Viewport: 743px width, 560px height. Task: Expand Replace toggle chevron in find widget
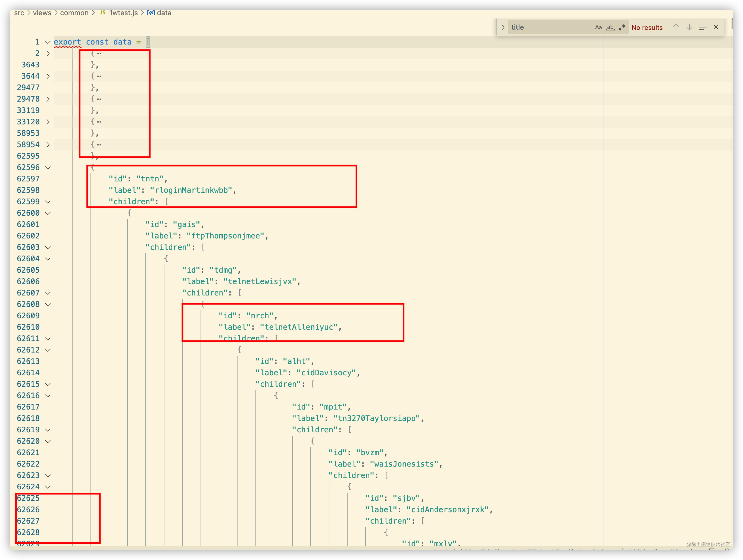click(x=503, y=27)
